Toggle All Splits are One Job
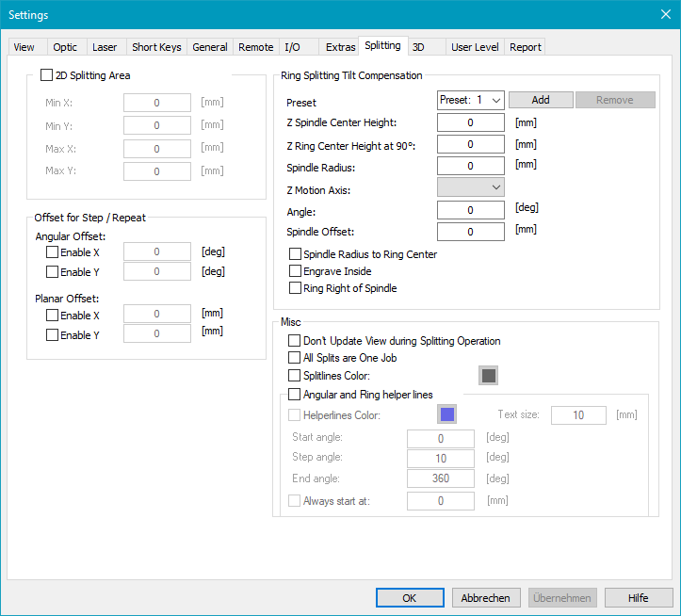Viewport: 681px width, 616px height. click(x=296, y=358)
